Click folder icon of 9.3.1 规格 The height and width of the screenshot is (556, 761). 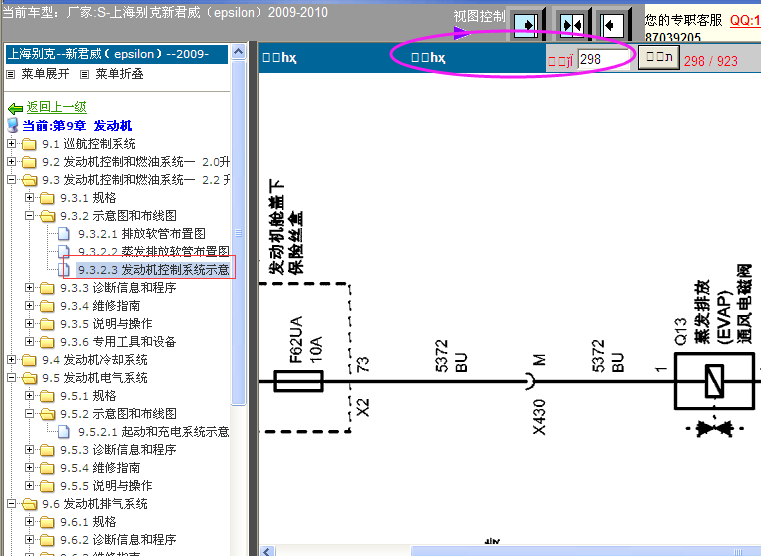47,198
